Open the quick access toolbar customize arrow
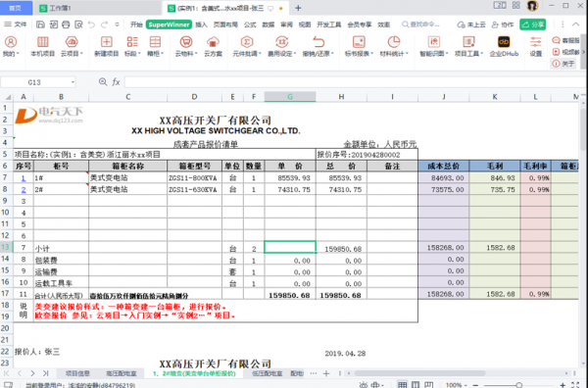The height and width of the screenshot is (388, 588). (117, 24)
